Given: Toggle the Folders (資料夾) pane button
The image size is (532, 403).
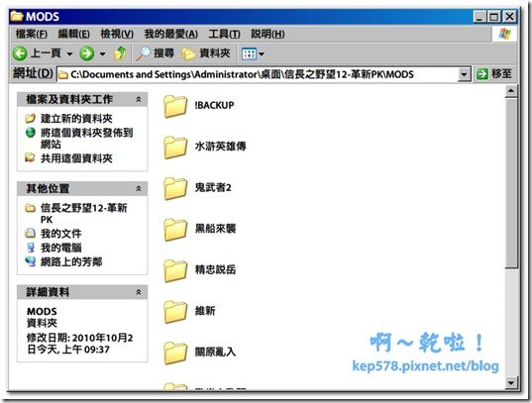Looking at the screenshot, I should click(x=206, y=53).
